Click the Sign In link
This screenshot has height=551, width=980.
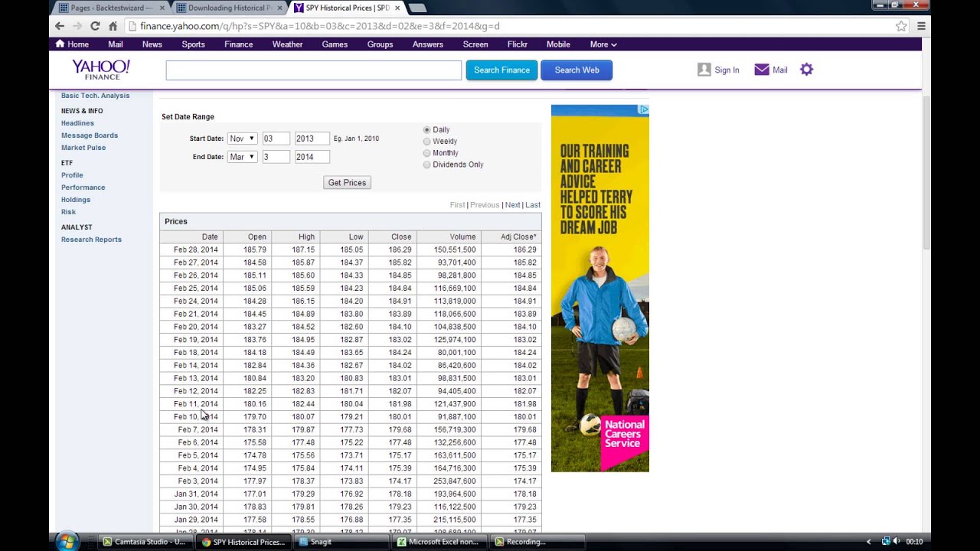[x=727, y=70]
